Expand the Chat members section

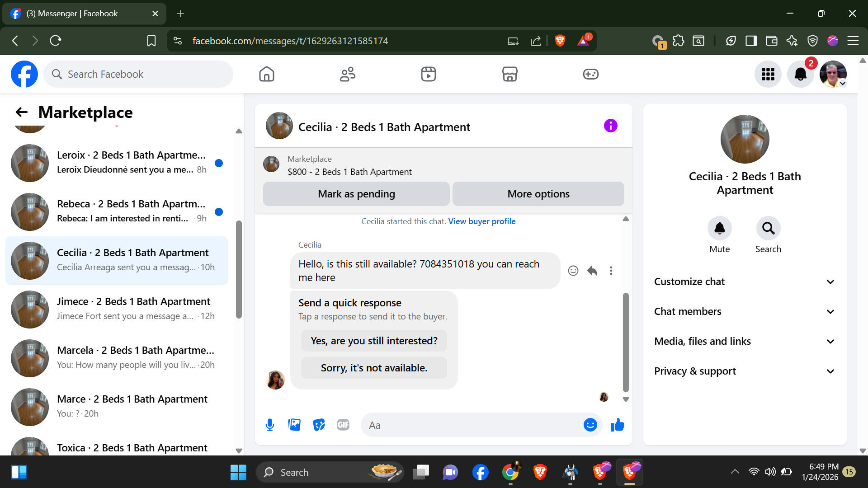pos(745,311)
